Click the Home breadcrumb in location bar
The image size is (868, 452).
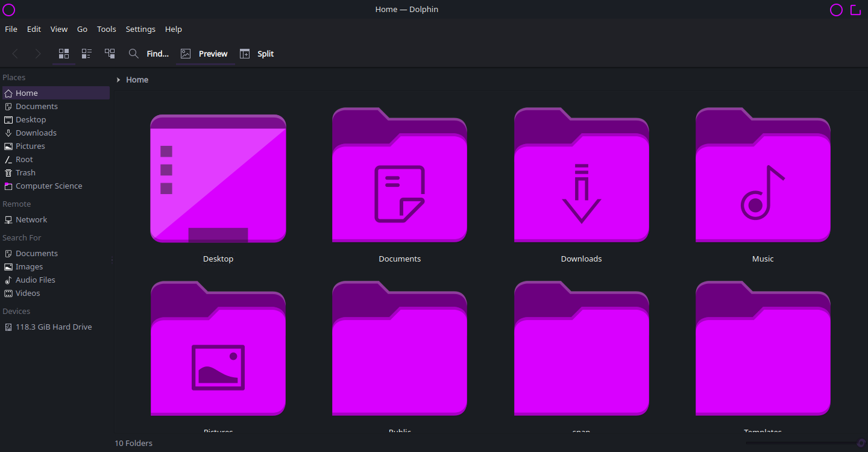click(137, 80)
